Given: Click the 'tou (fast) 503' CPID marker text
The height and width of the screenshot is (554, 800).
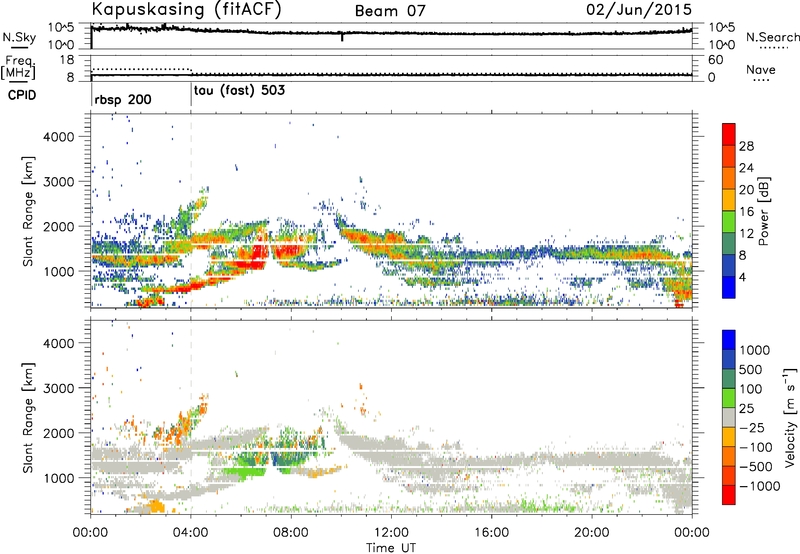Looking at the screenshot, I should pos(239,91).
